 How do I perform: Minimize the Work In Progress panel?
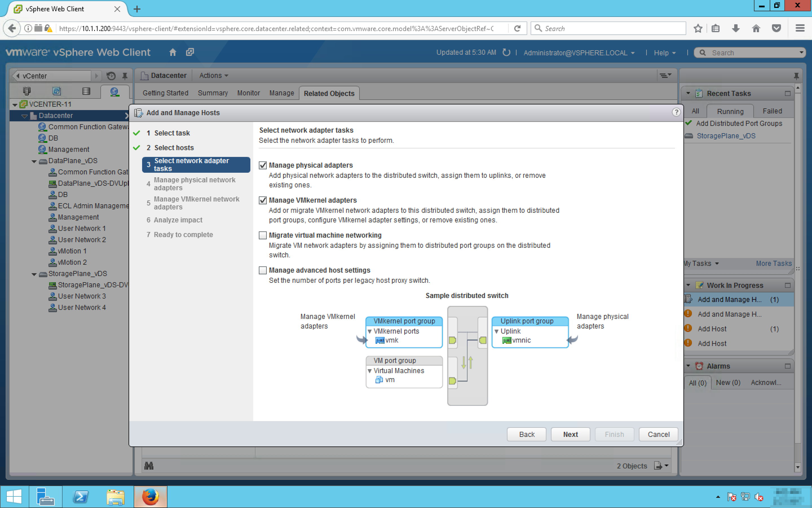(x=787, y=285)
